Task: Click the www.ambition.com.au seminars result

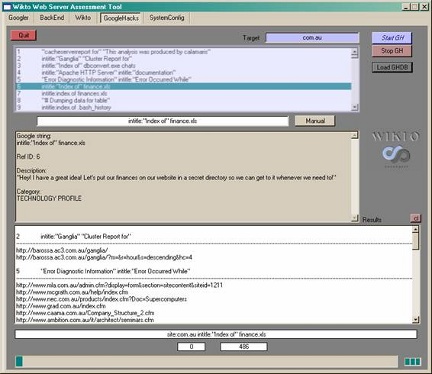Action: click(x=85, y=320)
